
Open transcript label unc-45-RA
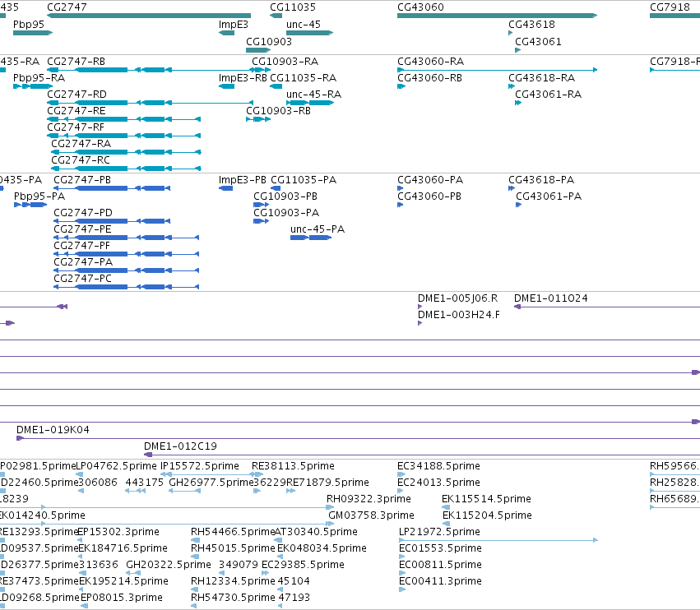point(314,95)
